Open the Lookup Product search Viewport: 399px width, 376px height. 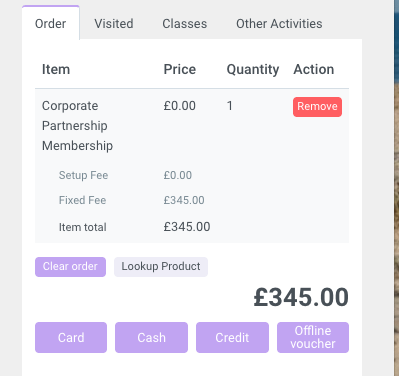(161, 267)
